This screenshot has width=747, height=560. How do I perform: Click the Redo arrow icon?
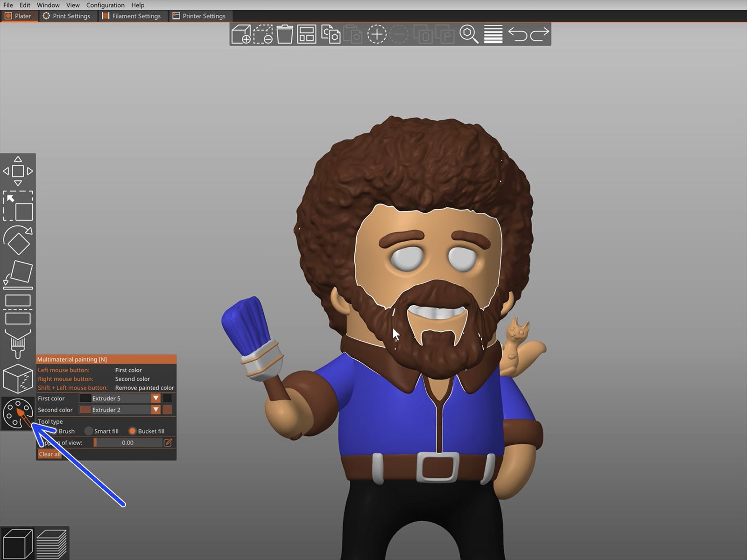click(540, 35)
